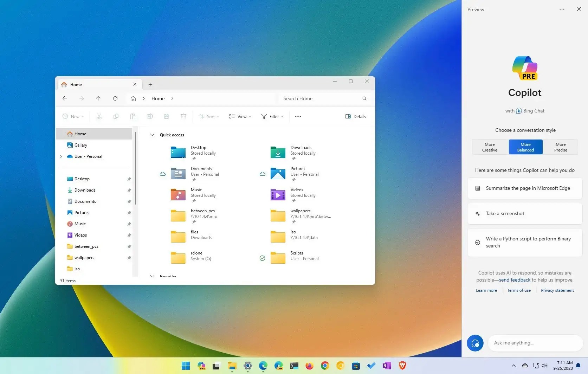Add a new File Explorer tab
The height and width of the screenshot is (374, 588).
coord(150,84)
